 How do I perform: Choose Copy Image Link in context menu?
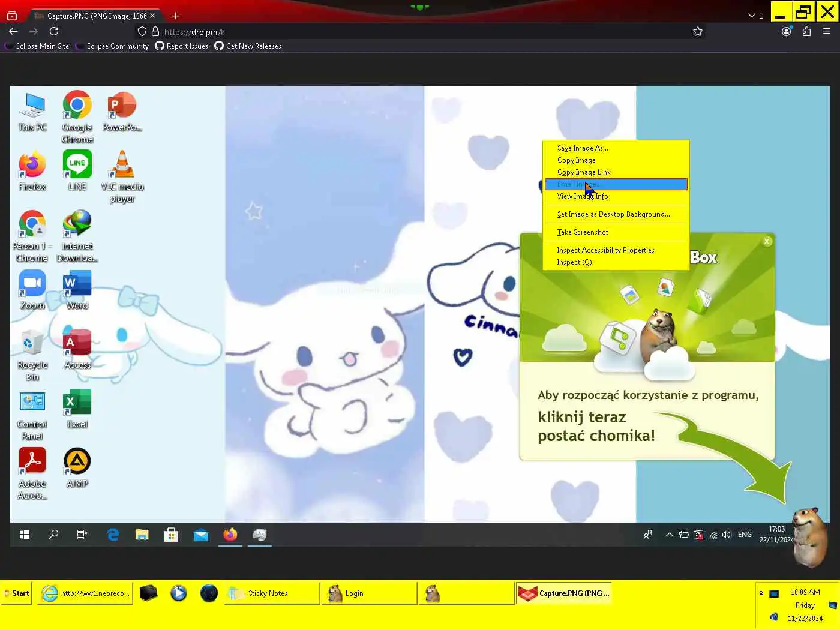(x=616, y=172)
